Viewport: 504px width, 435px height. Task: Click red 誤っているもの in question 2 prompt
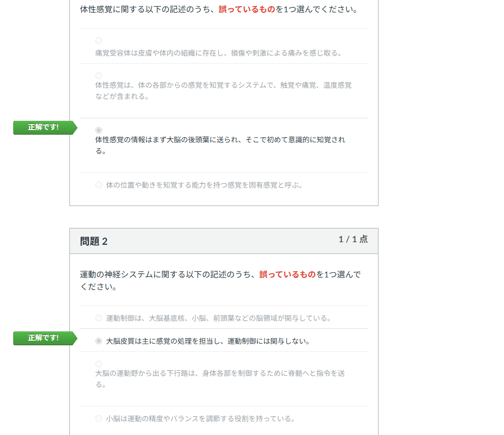(287, 275)
